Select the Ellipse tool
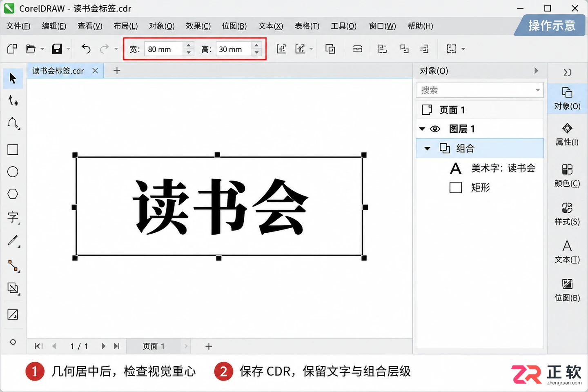588x392 pixels. click(x=13, y=172)
